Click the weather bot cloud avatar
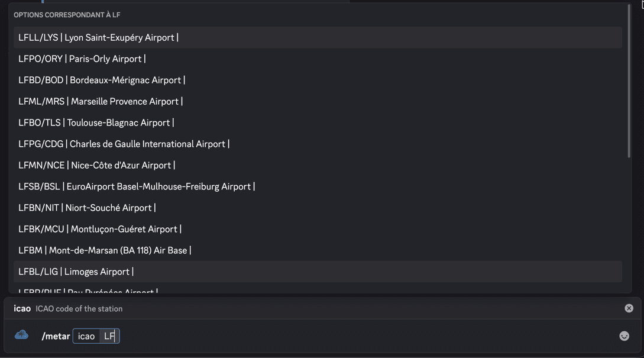Image resolution: width=644 pixels, height=358 pixels. (21, 334)
